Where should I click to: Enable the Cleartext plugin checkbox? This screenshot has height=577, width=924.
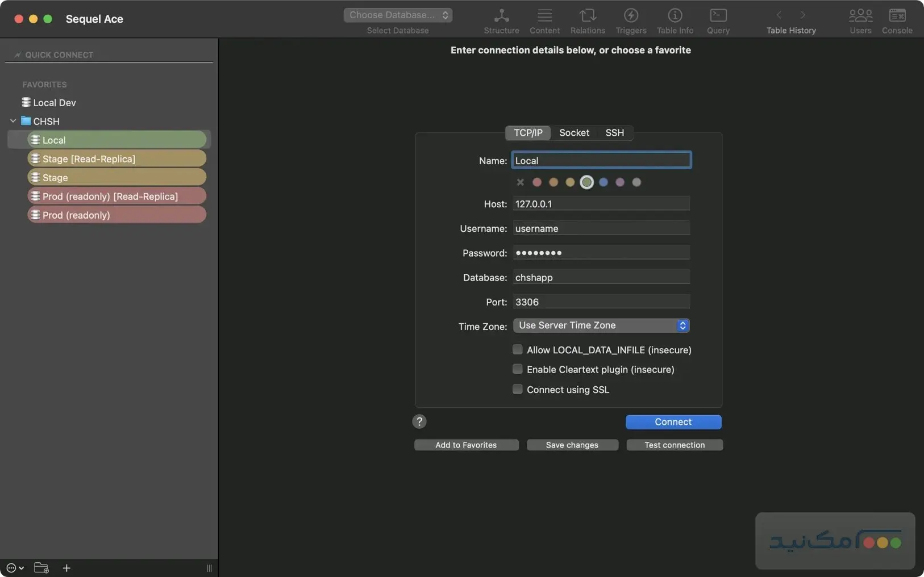518,369
